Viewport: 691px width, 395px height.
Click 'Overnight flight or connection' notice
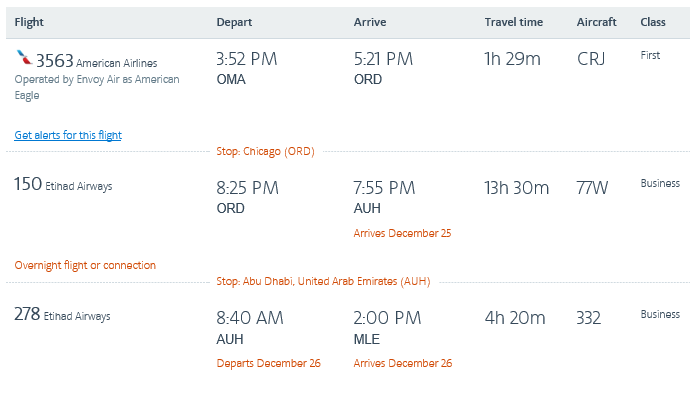pos(85,265)
